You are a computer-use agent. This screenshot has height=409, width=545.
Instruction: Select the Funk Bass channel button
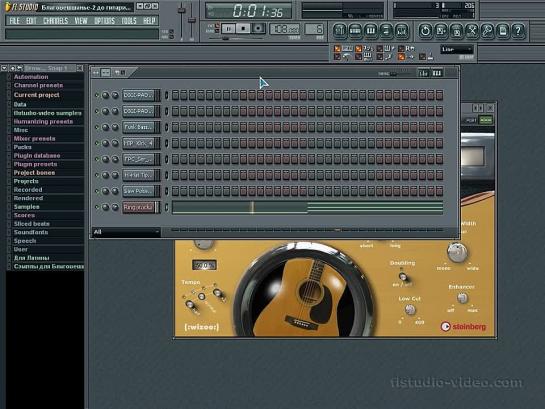(138, 127)
